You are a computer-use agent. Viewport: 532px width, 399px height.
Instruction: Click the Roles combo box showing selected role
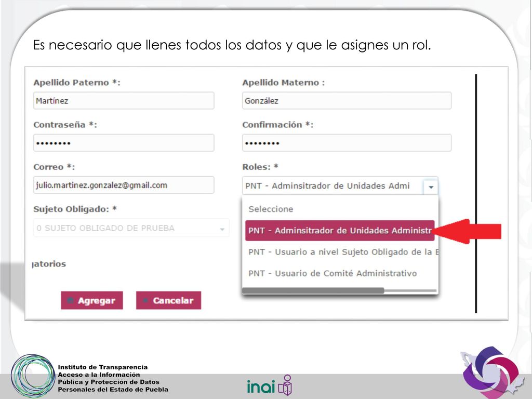340,186
